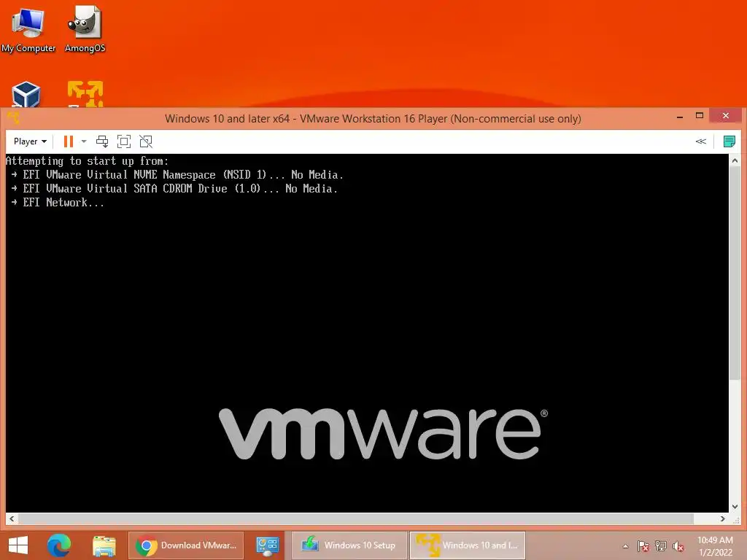Viewport: 747px width, 560px height.
Task: Enter Unity mode
Action: 146,141
